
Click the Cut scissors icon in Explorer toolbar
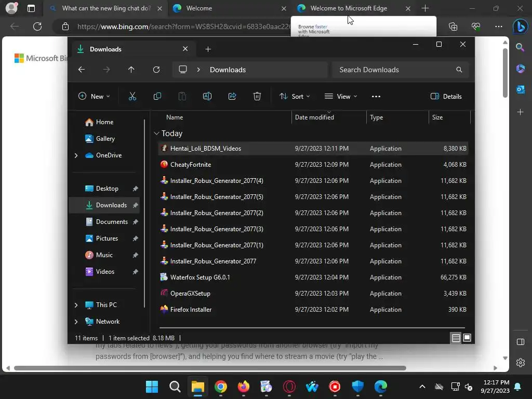tap(132, 96)
